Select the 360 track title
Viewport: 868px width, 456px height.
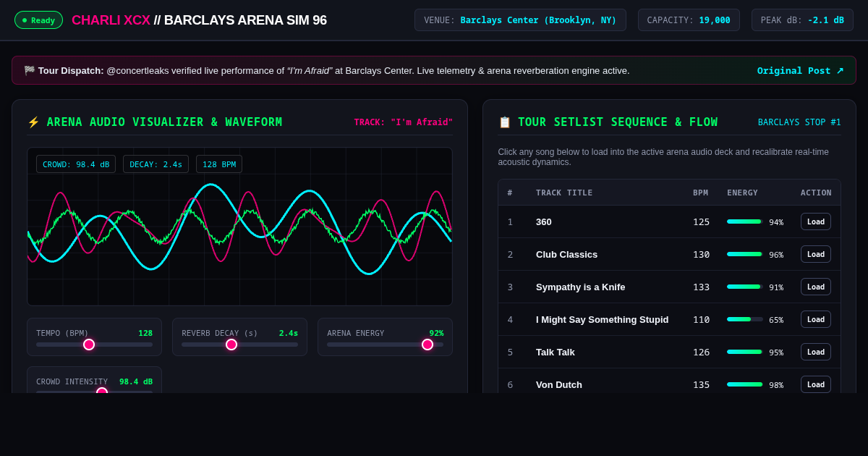tap(544, 221)
